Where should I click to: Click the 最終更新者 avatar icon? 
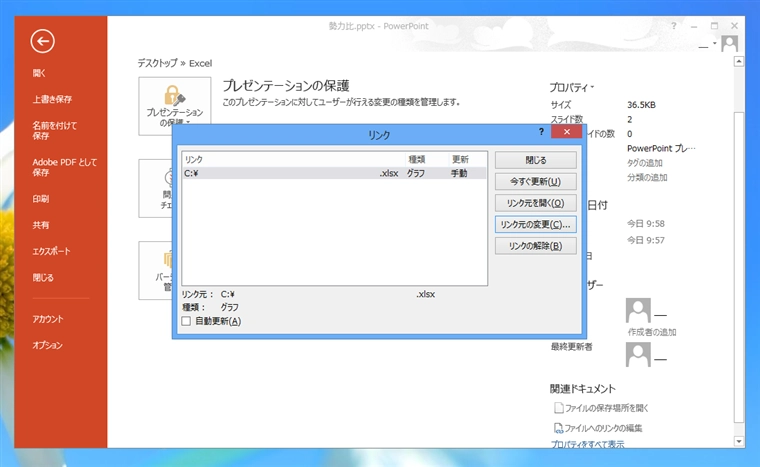click(638, 354)
